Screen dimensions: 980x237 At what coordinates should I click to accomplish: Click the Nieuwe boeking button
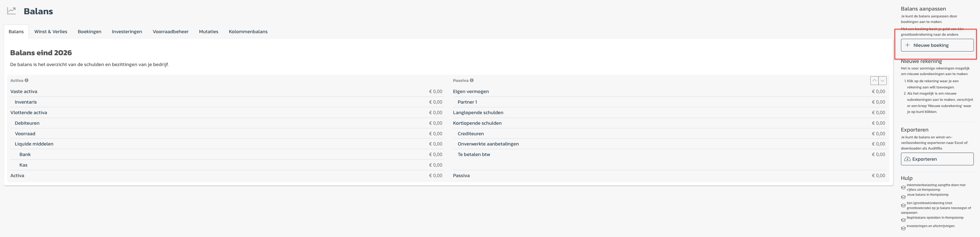(x=937, y=45)
